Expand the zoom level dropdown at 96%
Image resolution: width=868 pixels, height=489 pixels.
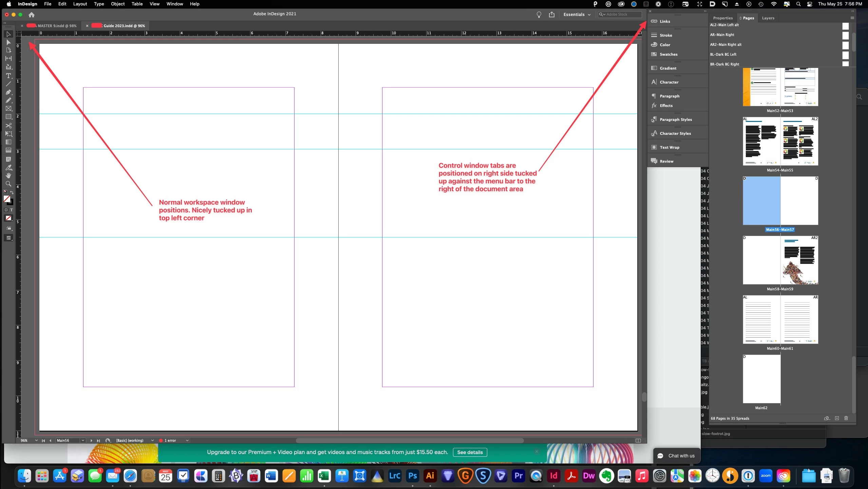click(x=36, y=440)
